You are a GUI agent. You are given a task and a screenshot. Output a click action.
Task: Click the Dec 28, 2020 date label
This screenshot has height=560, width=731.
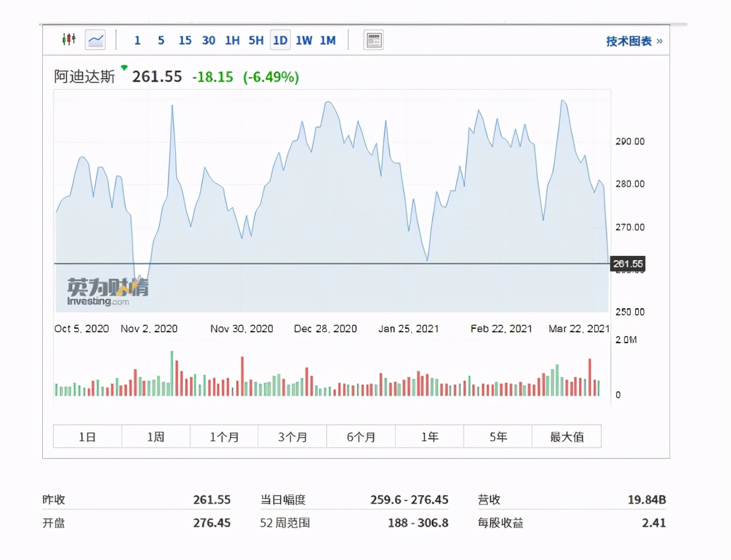[x=325, y=329]
